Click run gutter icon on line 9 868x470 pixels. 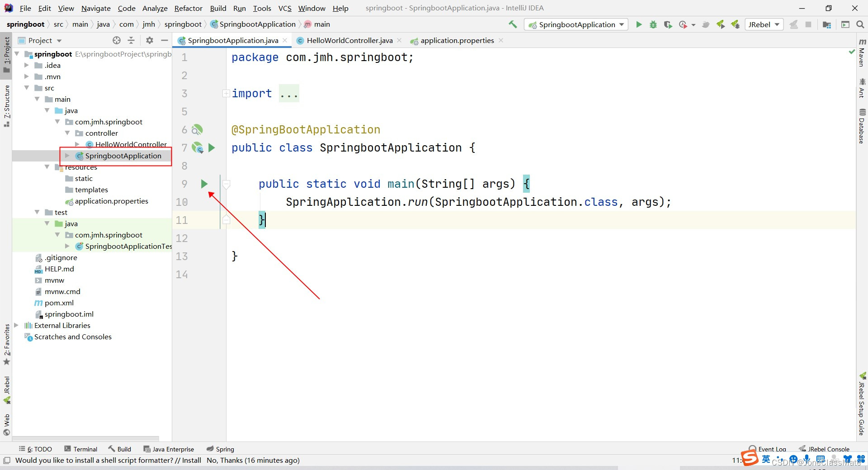tap(204, 184)
